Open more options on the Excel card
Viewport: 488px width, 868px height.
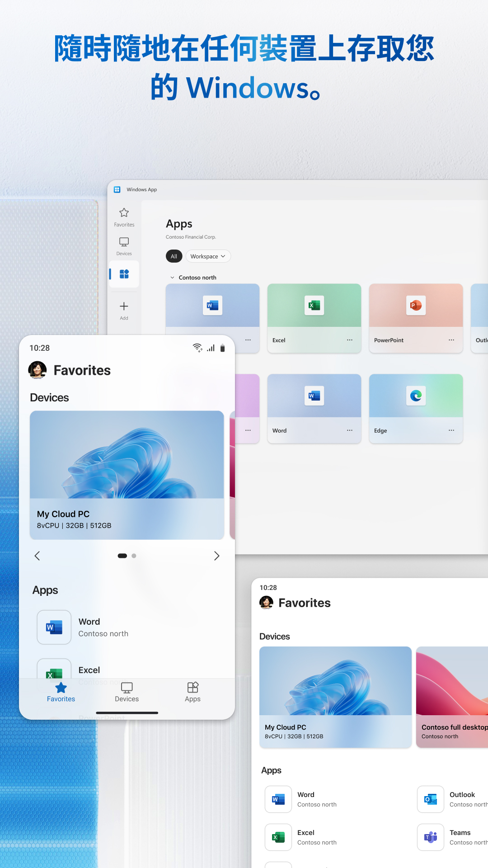coord(350,340)
